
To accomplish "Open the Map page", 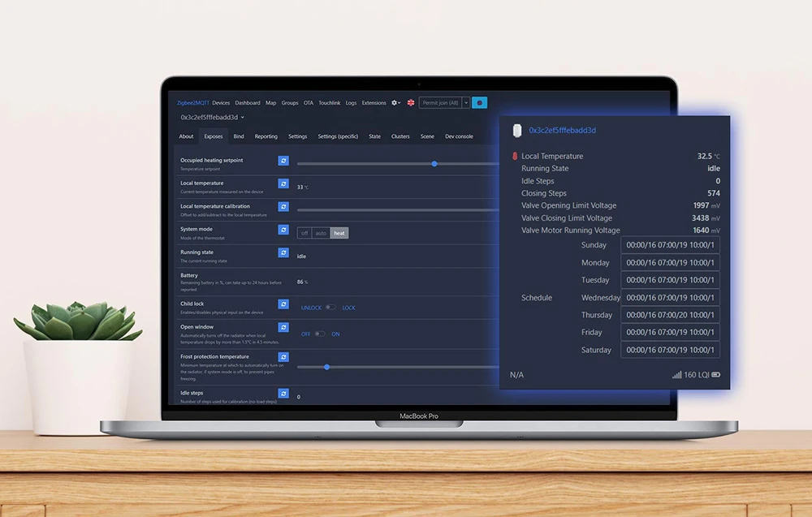I will click(x=271, y=103).
